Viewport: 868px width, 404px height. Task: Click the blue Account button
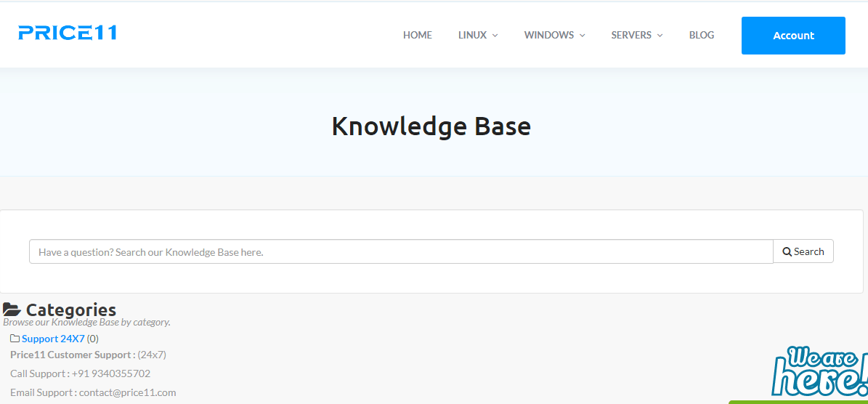[x=793, y=36]
